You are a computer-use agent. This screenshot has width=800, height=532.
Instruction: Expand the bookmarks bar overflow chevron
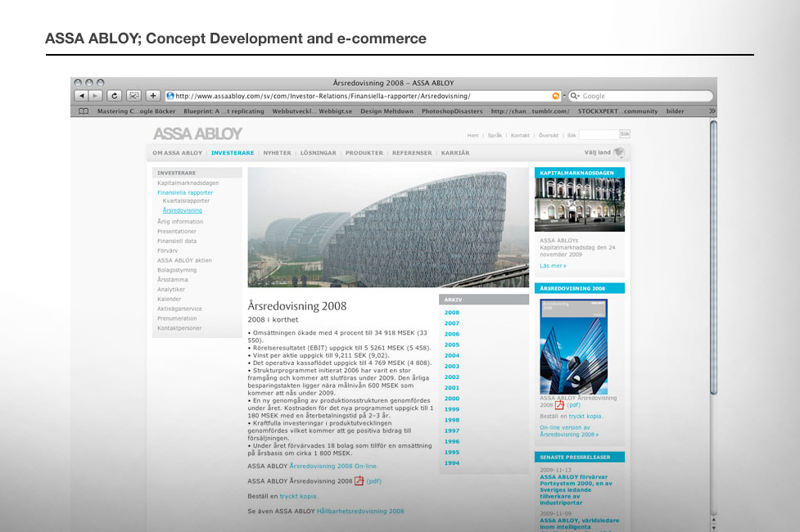pyautogui.click(x=712, y=111)
